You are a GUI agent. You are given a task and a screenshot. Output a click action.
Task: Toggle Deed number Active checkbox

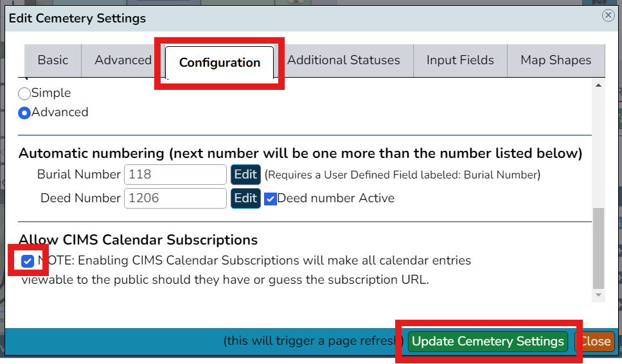click(270, 198)
